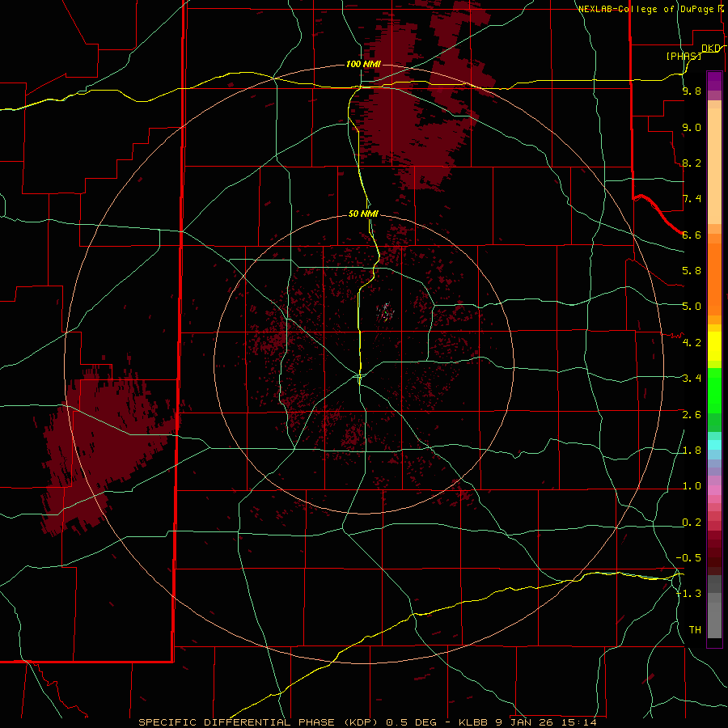Pick the cyan swatch in the legend bar
Screen dimensions: 728x728
click(714, 445)
